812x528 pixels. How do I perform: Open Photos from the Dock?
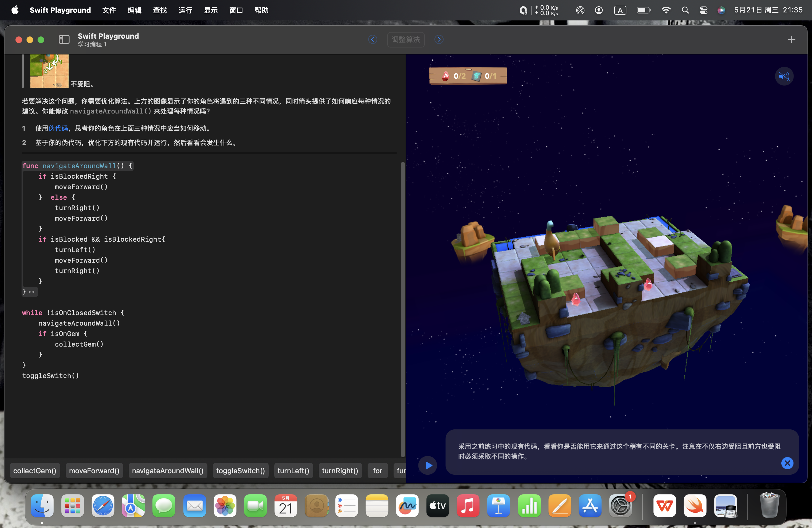click(x=225, y=505)
